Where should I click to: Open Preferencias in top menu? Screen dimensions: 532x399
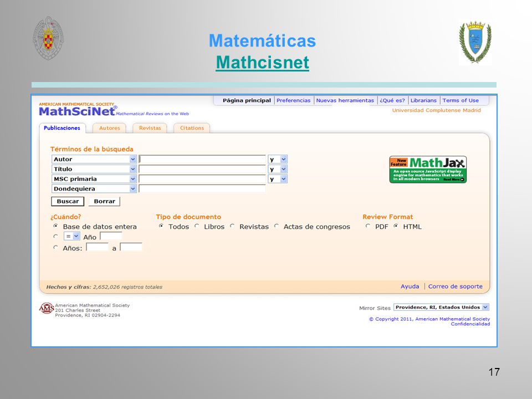[293, 100]
